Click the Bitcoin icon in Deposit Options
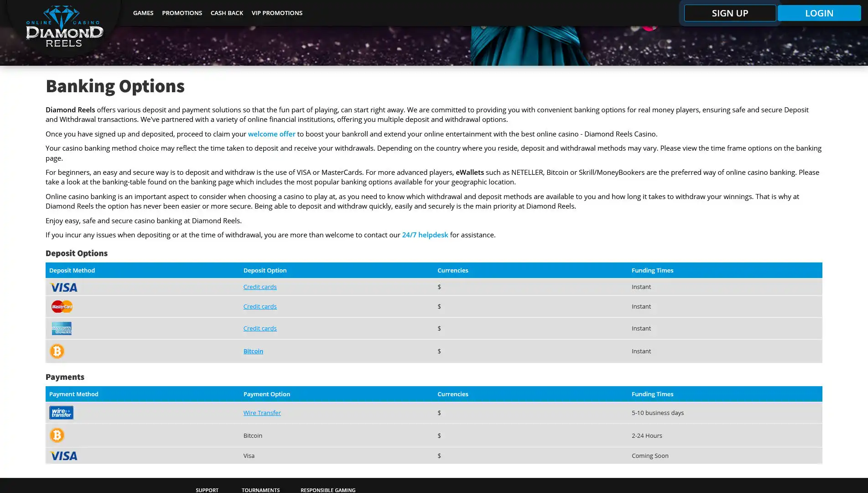 (x=57, y=351)
